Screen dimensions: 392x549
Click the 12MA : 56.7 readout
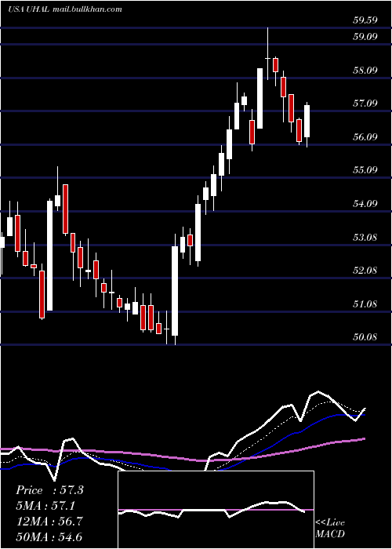click(49, 522)
